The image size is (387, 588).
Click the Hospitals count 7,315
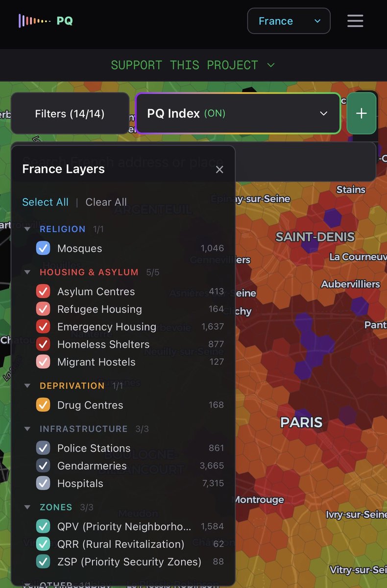(213, 484)
